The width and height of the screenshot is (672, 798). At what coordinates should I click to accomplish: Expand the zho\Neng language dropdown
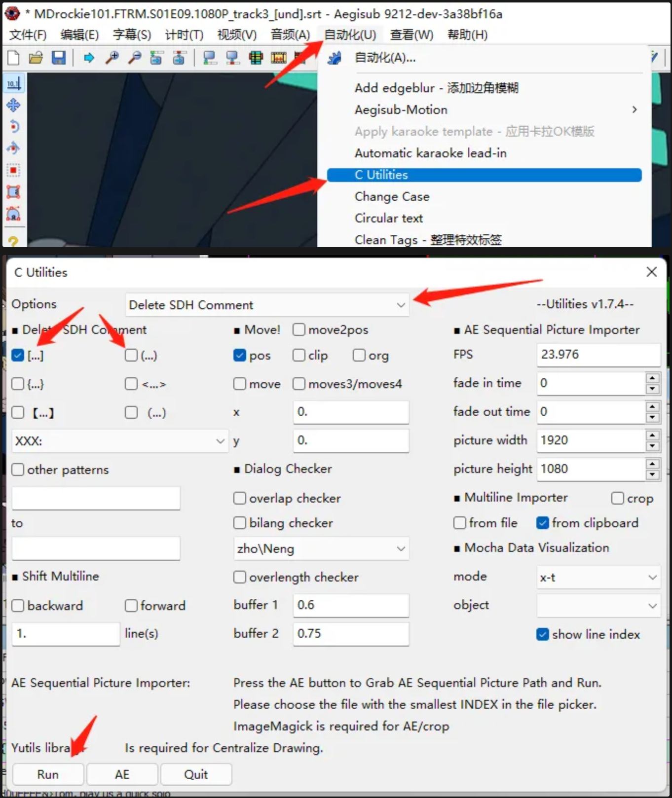321,548
